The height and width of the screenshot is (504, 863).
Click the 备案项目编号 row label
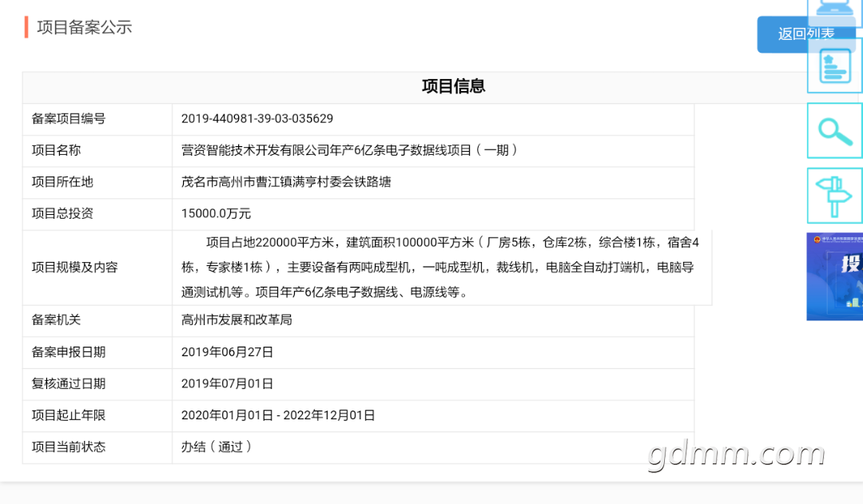(69, 119)
